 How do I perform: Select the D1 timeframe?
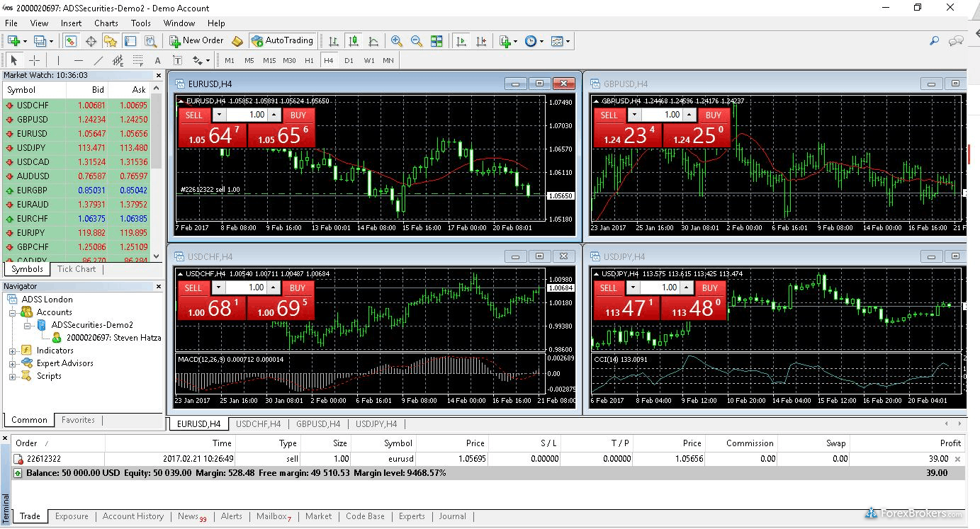pyautogui.click(x=349, y=60)
